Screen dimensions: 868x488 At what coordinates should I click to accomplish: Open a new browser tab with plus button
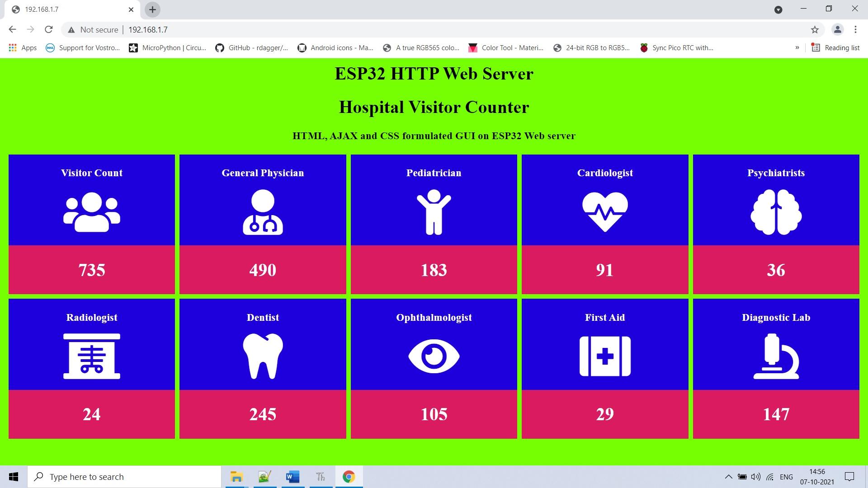[x=152, y=9]
